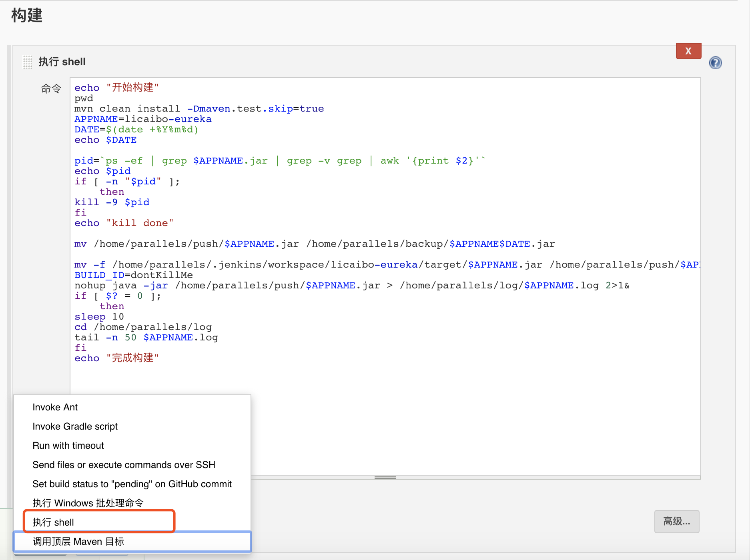Choose Set build status to pending on GitHub commit
This screenshot has width=750, height=560.
pos(132,484)
